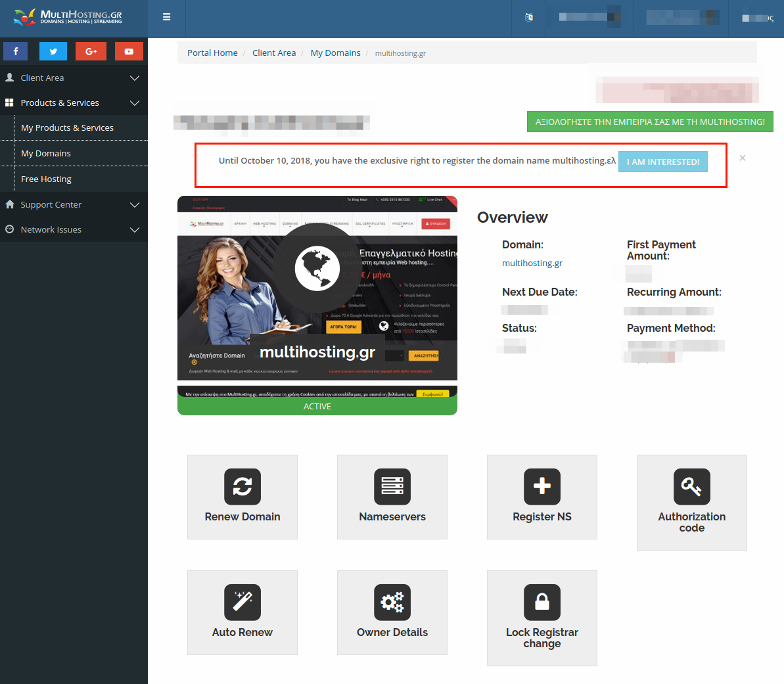784x684 pixels.
Task: Open the Google Plus social icon
Action: coord(91,51)
